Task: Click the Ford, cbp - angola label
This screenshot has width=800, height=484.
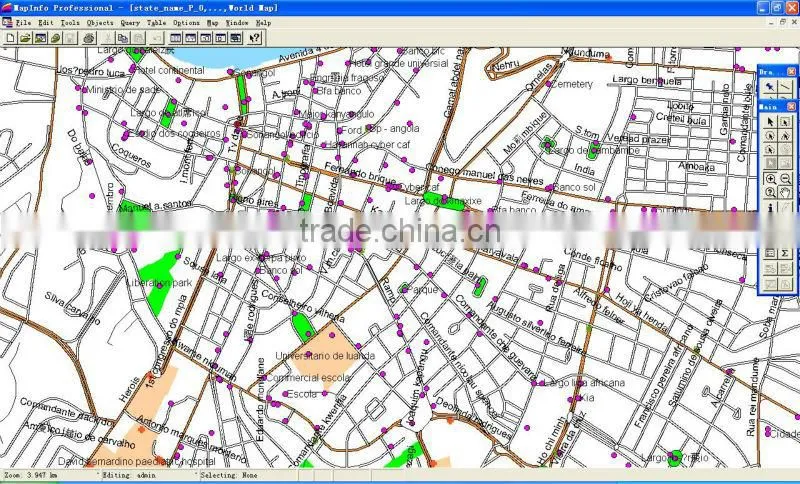Action: point(380,129)
